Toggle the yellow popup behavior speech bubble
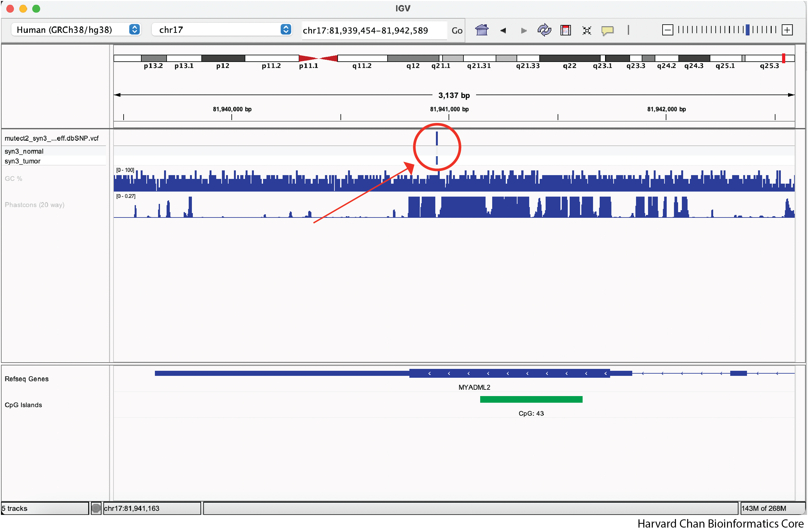808x532 pixels. coord(607,31)
